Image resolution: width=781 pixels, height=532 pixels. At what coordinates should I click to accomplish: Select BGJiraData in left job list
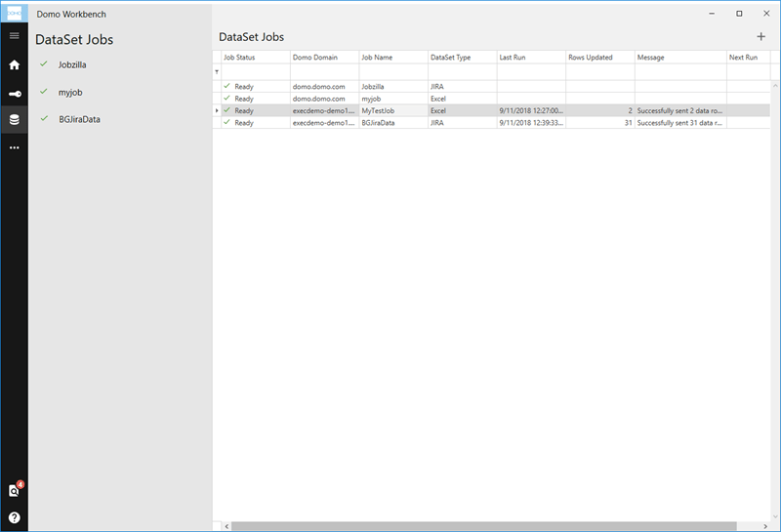(x=79, y=119)
